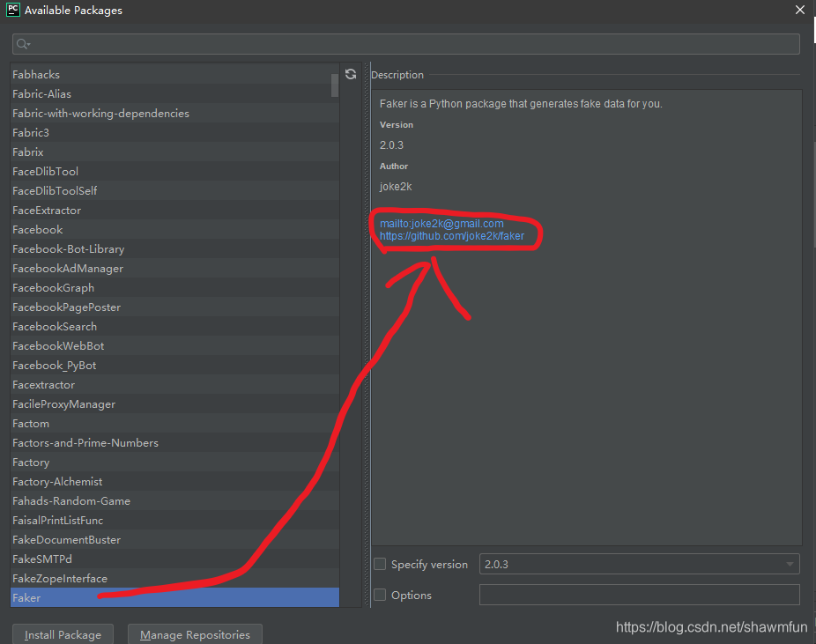The width and height of the screenshot is (816, 644).
Task: Click the PyCharm logo in title bar
Action: tap(13, 10)
